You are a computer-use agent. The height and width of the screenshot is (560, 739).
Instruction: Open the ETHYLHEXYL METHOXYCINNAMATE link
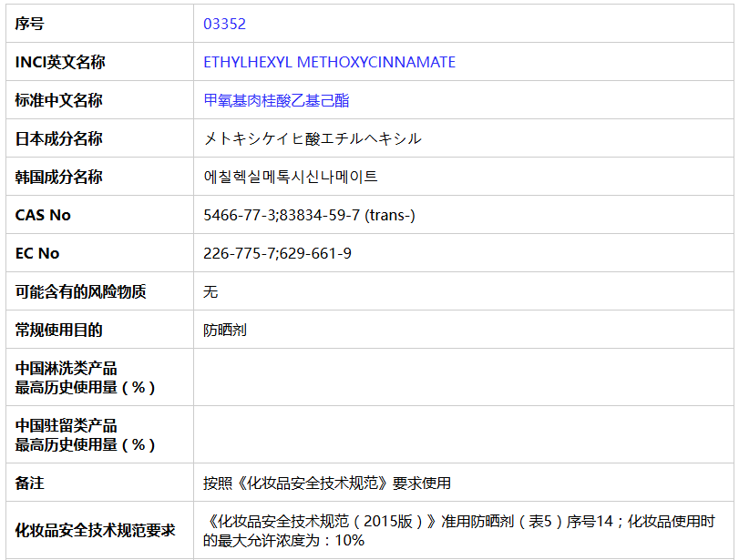[x=330, y=62]
